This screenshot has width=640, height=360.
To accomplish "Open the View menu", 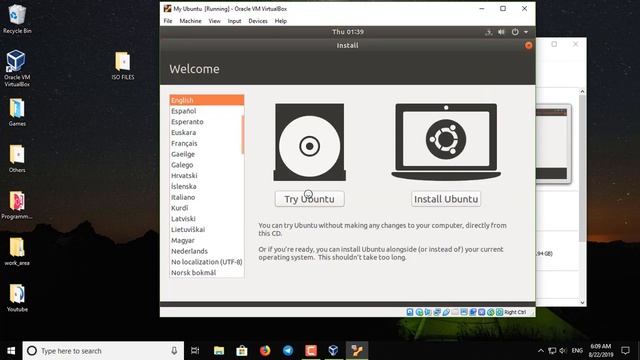I will (x=214, y=21).
